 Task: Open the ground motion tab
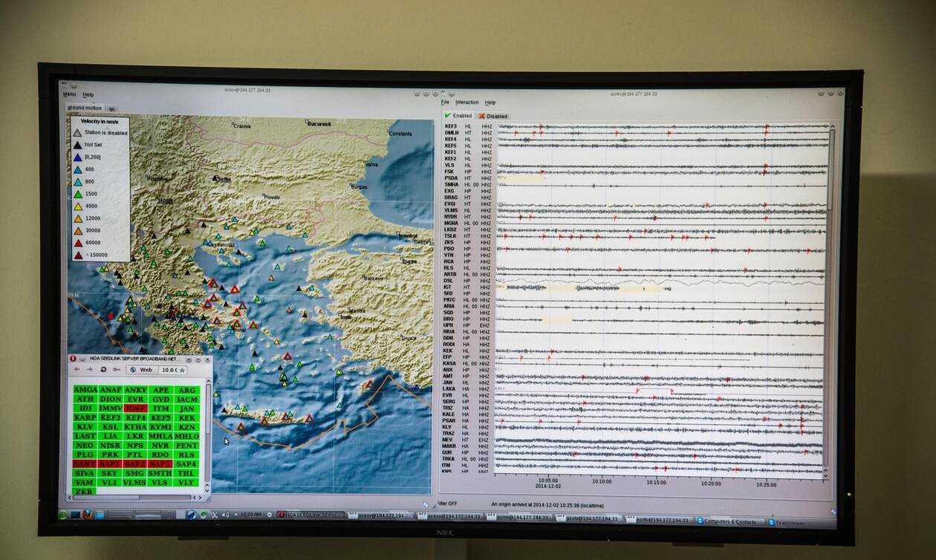[84, 108]
